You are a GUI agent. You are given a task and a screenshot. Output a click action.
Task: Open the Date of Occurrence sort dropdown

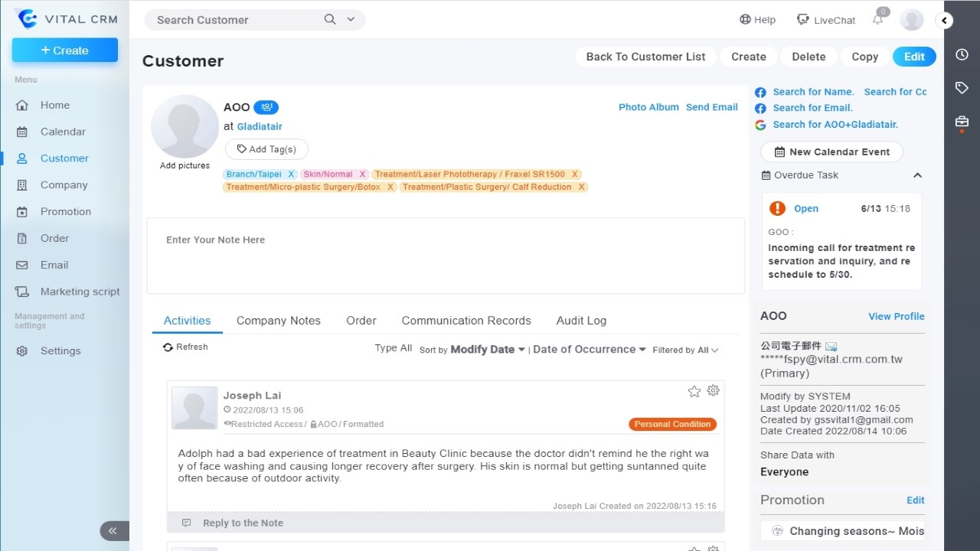pos(589,350)
